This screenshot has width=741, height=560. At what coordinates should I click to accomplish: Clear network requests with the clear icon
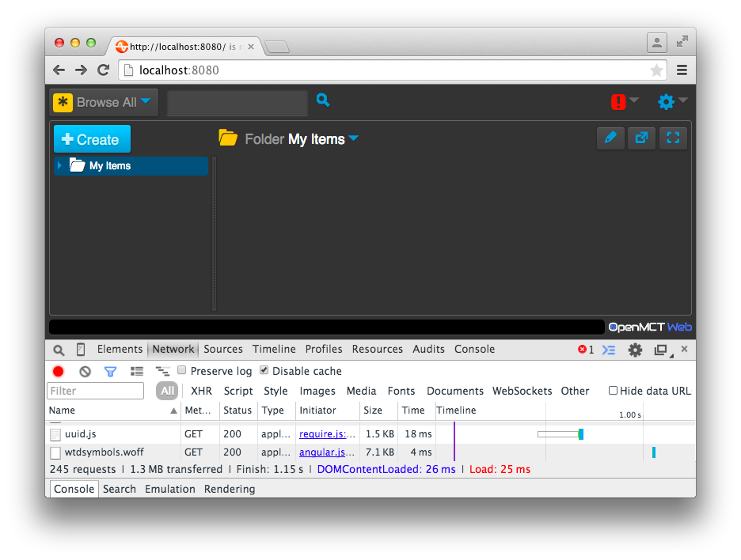[85, 370]
